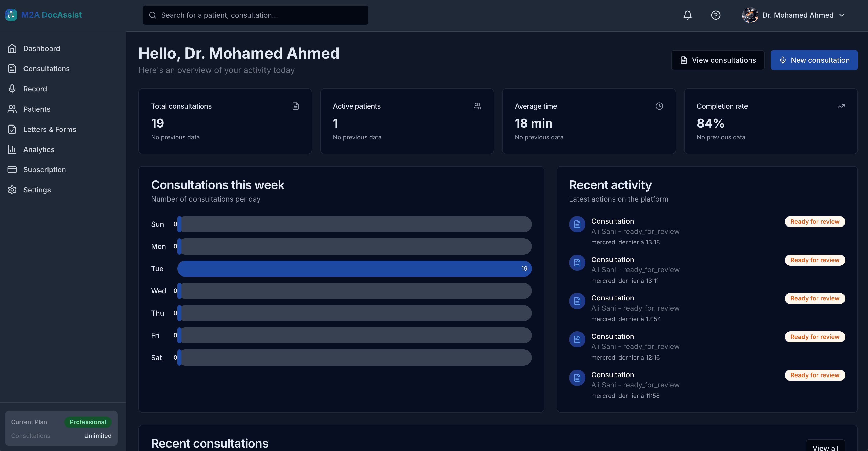Click the 'Unlimited' consultations value
The width and height of the screenshot is (868, 451).
pos(98,436)
